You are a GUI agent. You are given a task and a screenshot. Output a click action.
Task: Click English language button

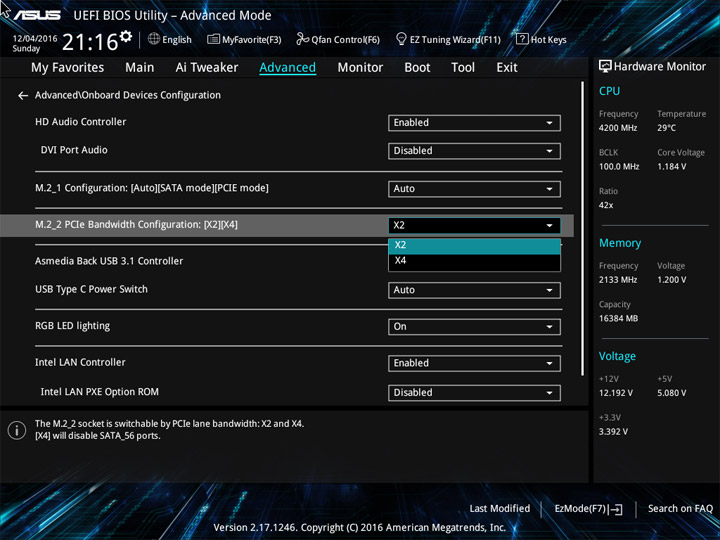[170, 39]
